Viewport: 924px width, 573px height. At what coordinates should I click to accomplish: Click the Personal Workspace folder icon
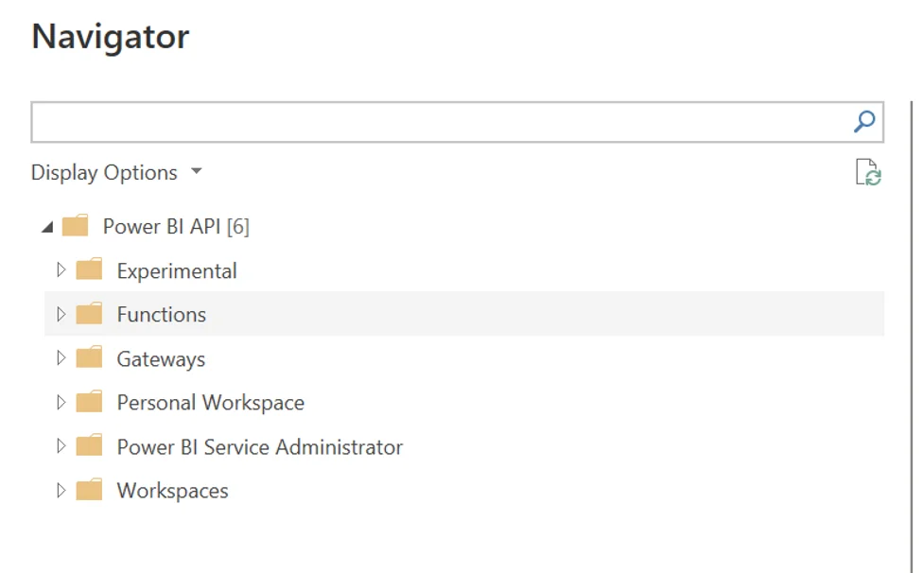[89, 403]
